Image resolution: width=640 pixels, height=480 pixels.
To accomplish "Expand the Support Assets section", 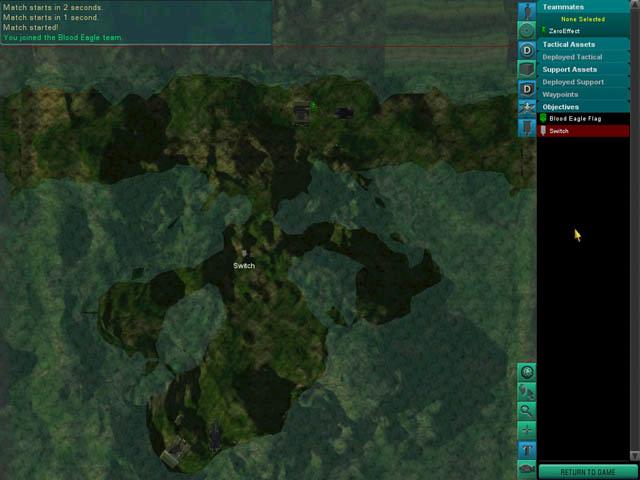I will 584,69.
